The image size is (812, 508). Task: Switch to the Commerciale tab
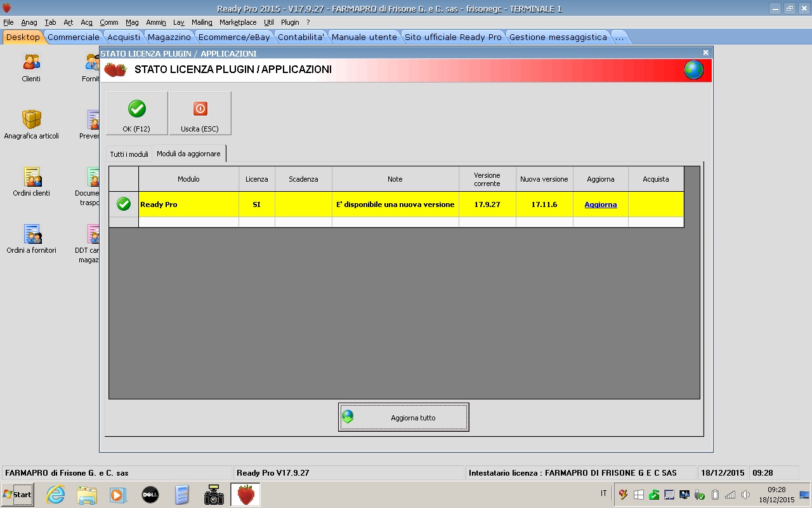click(74, 37)
